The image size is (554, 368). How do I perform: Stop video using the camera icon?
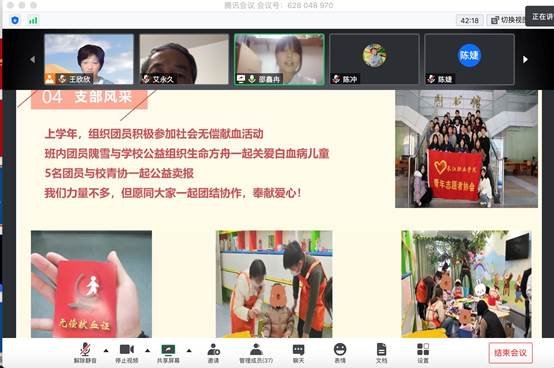(x=127, y=349)
